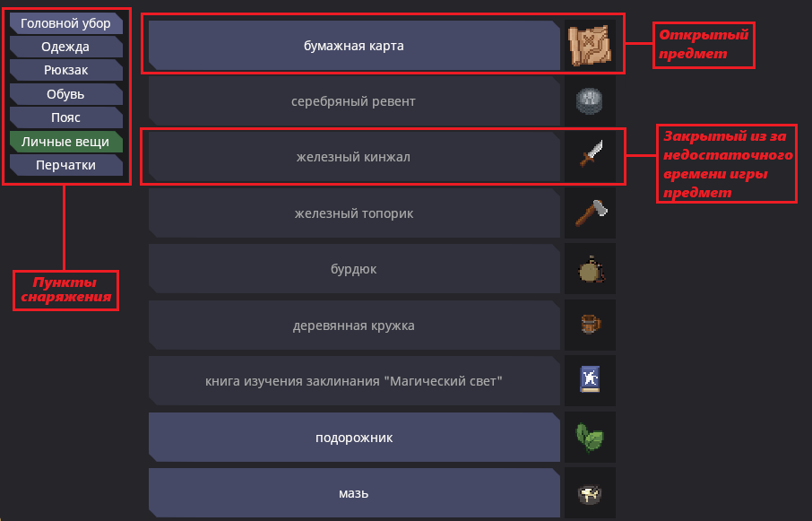Image resolution: width=812 pixels, height=521 pixels.
Task: Switch to the Пояс category
Action: click(65, 117)
